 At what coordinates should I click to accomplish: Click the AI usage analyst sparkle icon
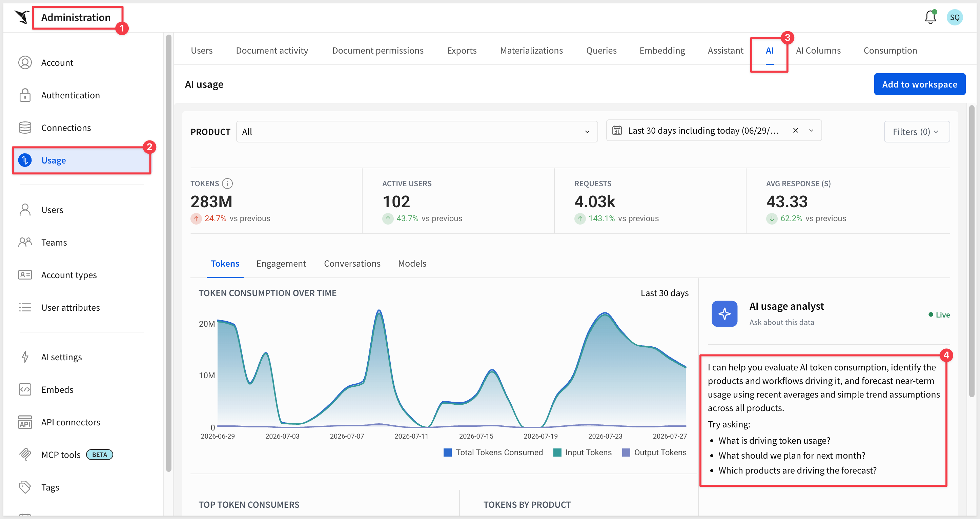[x=724, y=314]
